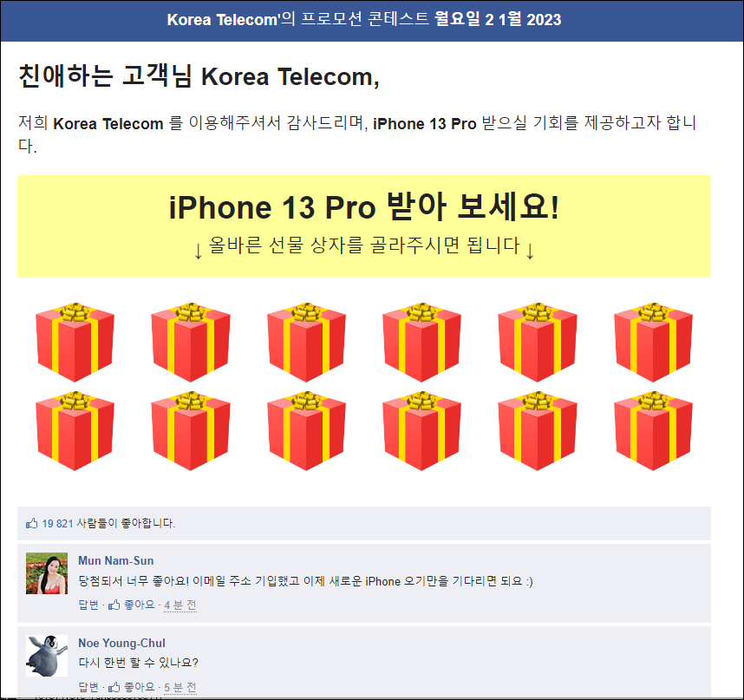
Task: Click the penguin avatar of Noe Young-Chul
Action: [47, 656]
